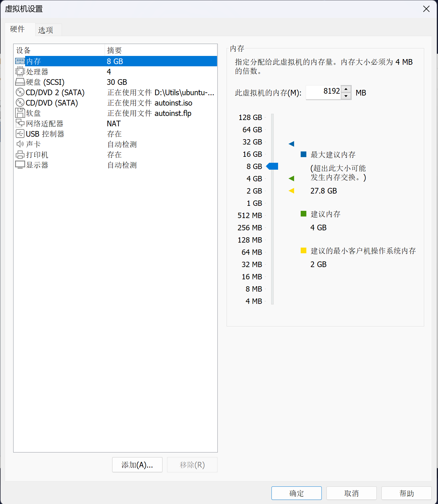Screen dimensions: 438x504
Task: Increase memory with the up spinner arrow
Action: [346, 89]
